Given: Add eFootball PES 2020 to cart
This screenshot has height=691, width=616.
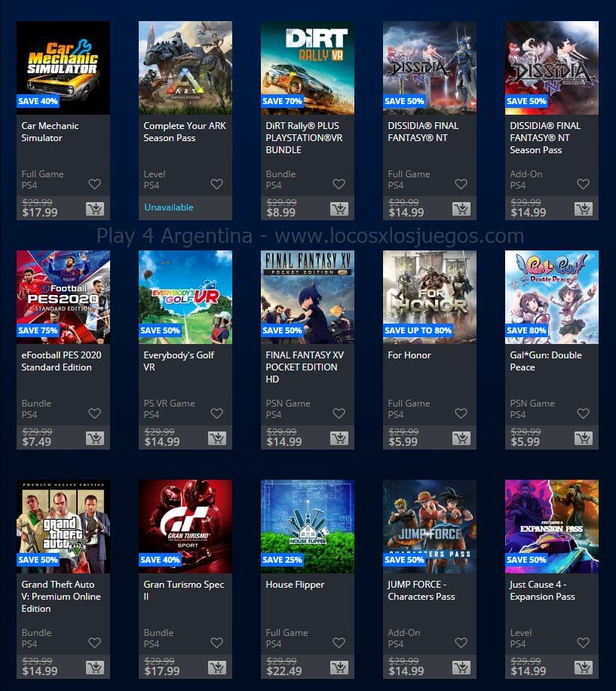Looking at the screenshot, I should [95, 438].
